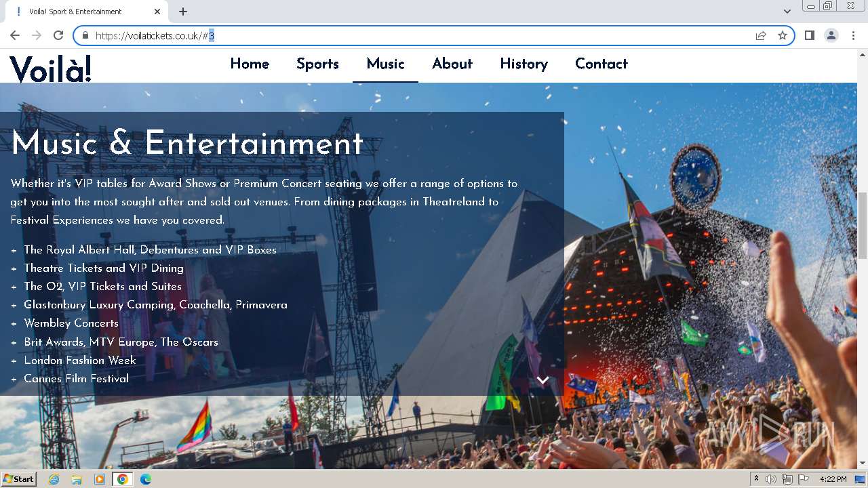
Task: Click the browser forward arrow
Action: (x=37, y=35)
